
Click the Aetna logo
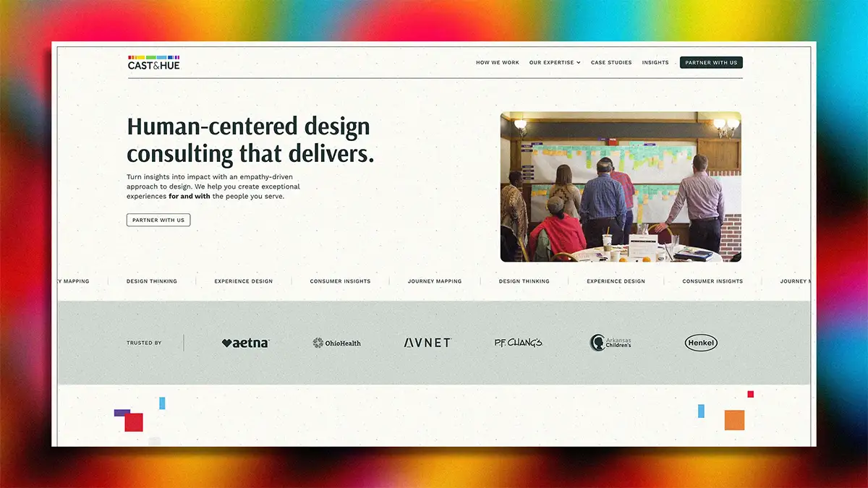[245, 343]
